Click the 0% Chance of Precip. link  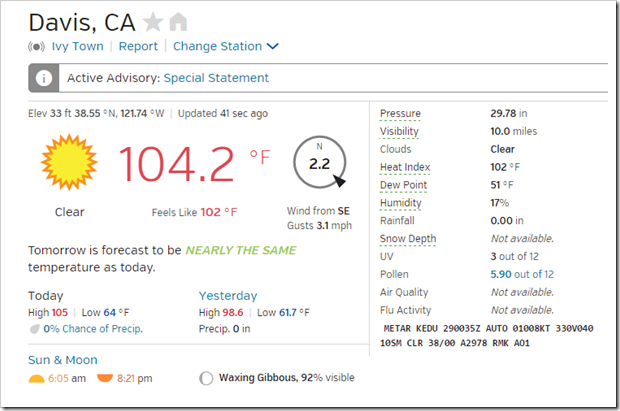[92, 329]
